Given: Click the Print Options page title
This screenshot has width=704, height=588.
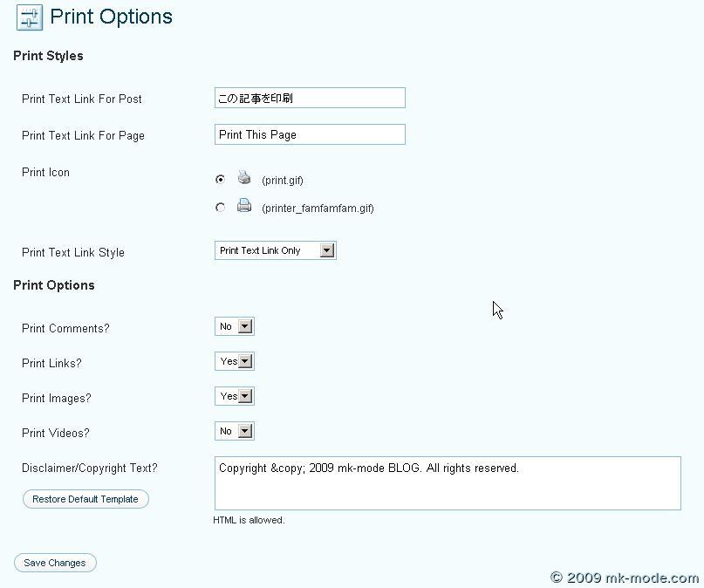Looking at the screenshot, I should (112, 17).
